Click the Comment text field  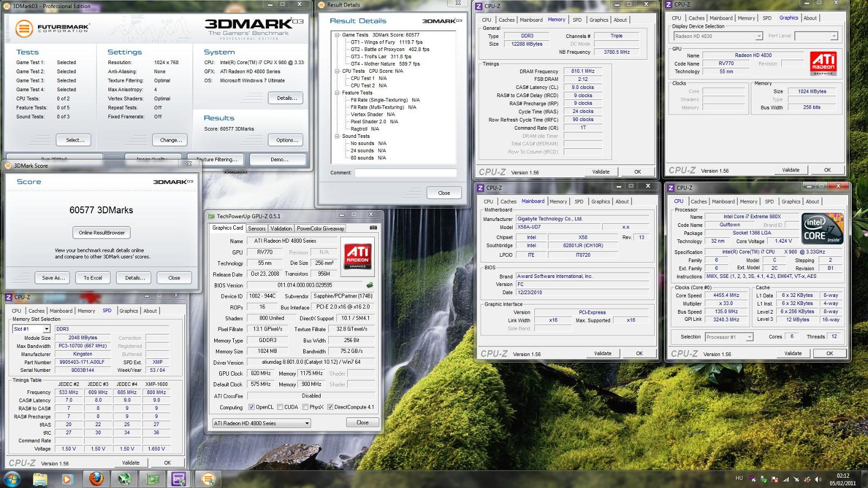tap(406, 173)
